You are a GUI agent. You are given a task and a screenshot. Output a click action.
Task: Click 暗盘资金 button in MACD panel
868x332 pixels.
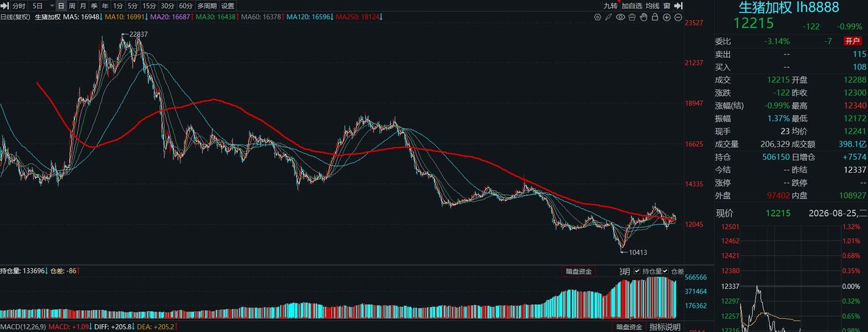click(x=629, y=327)
